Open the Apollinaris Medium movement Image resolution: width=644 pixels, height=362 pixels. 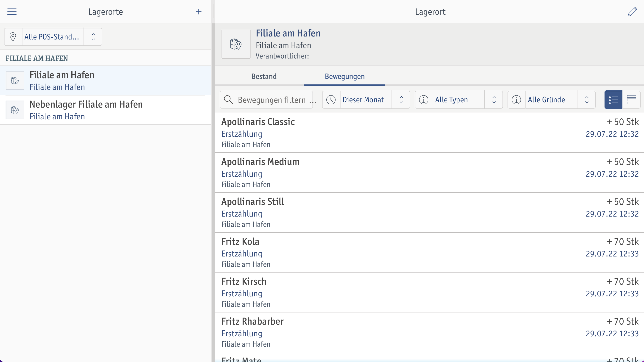pos(429,173)
